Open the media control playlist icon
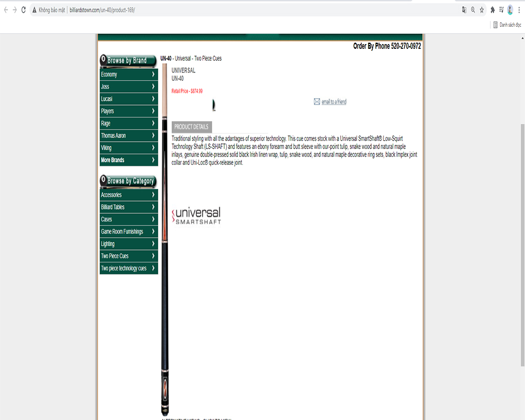The height and width of the screenshot is (420, 525). coord(501,10)
